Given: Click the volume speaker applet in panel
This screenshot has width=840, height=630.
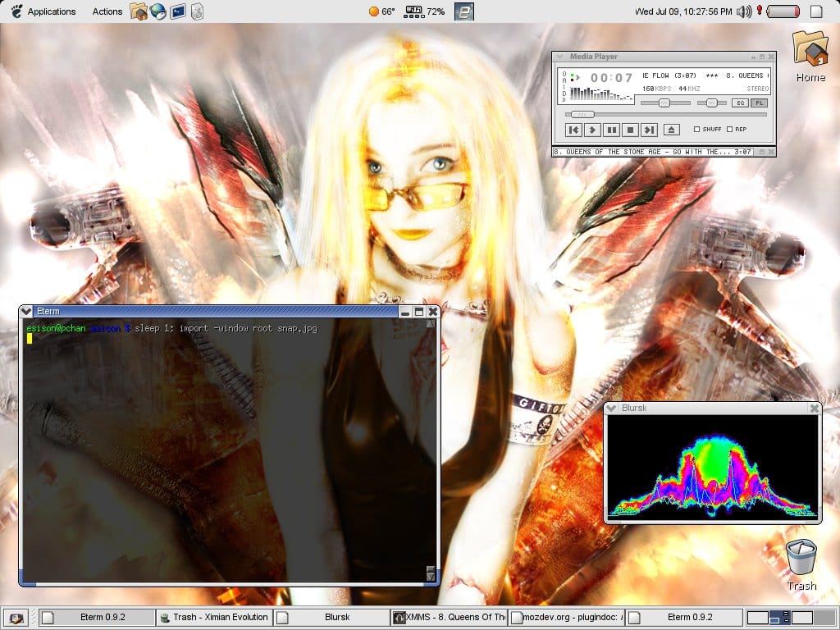Looking at the screenshot, I should [744, 11].
